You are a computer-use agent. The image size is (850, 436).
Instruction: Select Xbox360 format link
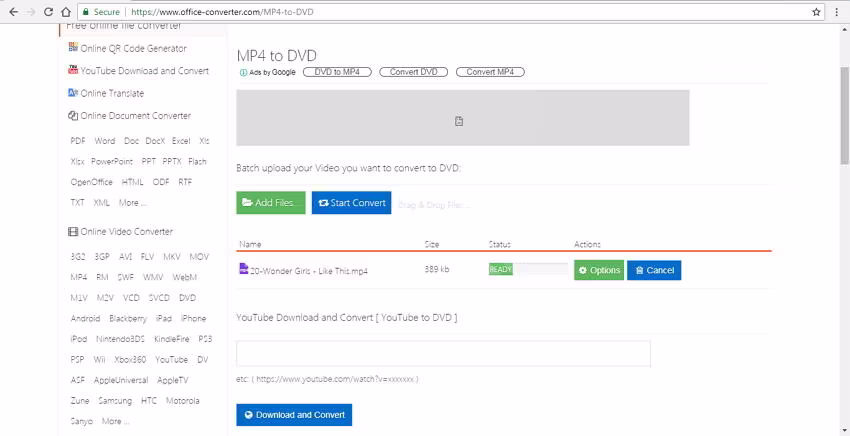click(131, 360)
